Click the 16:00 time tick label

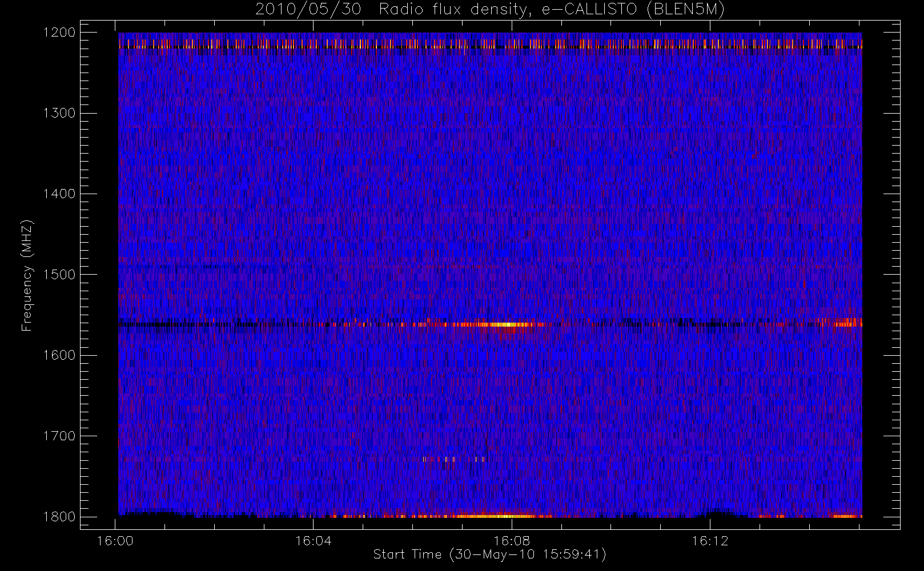115,541
